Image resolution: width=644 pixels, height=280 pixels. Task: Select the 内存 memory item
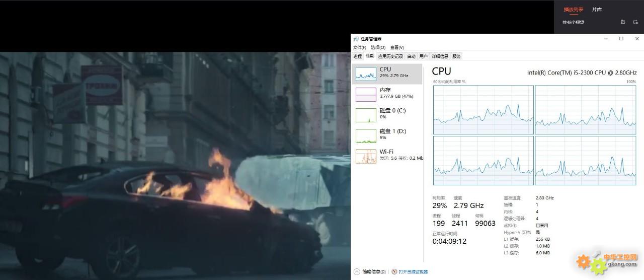pos(387,94)
